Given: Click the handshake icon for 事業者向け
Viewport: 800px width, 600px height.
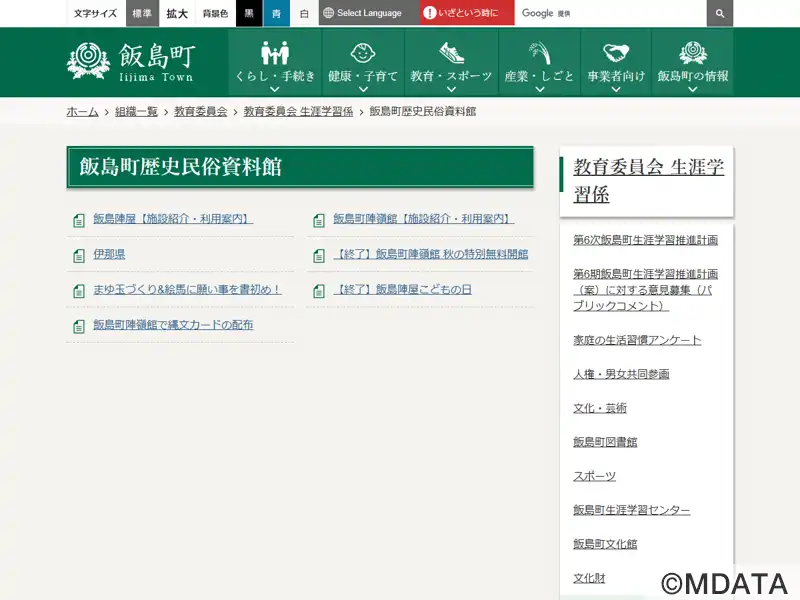Looking at the screenshot, I should [616, 52].
